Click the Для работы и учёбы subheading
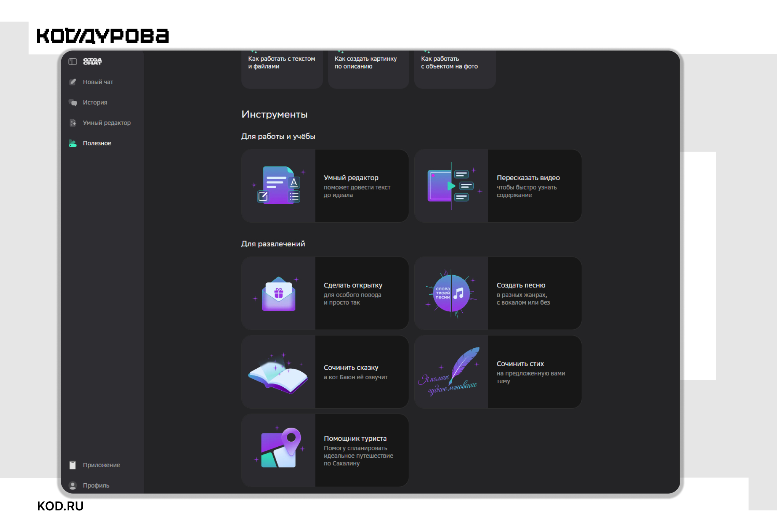 pyautogui.click(x=278, y=136)
